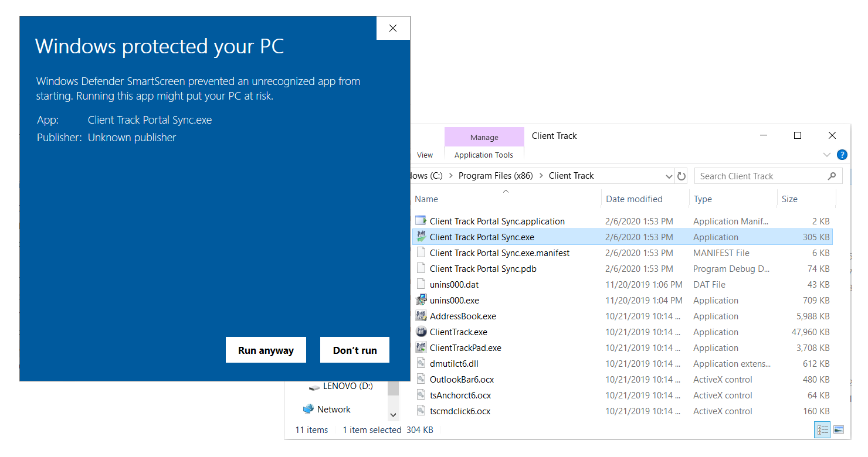The width and height of the screenshot is (868, 457).
Task: Select the file name tscmdclick6.ocx
Action: pyautogui.click(x=460, y=411)
